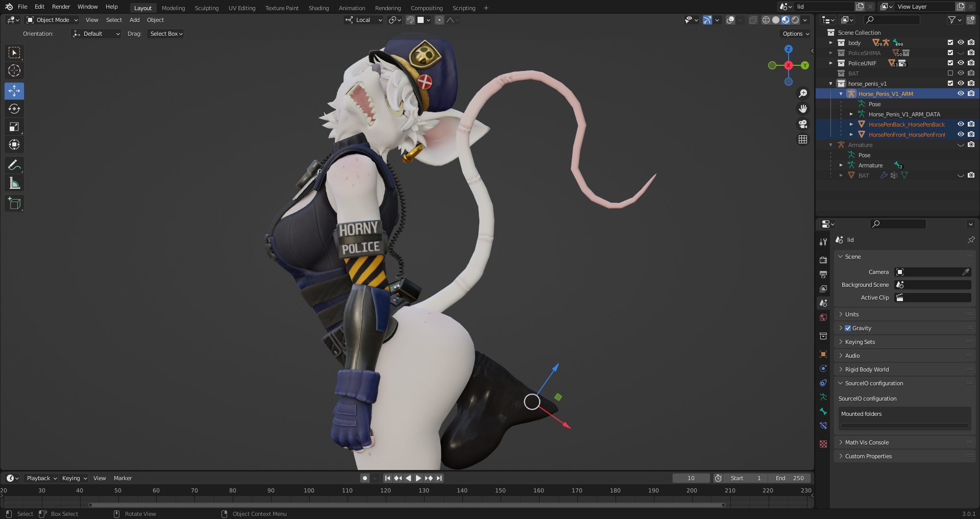
Task: Open the Output properties tab
Action: (x=823, y=274)
